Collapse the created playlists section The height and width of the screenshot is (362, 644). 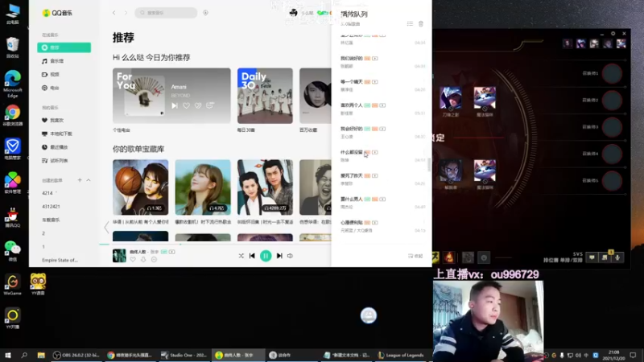pyautogui.click(x=89, y=180)
